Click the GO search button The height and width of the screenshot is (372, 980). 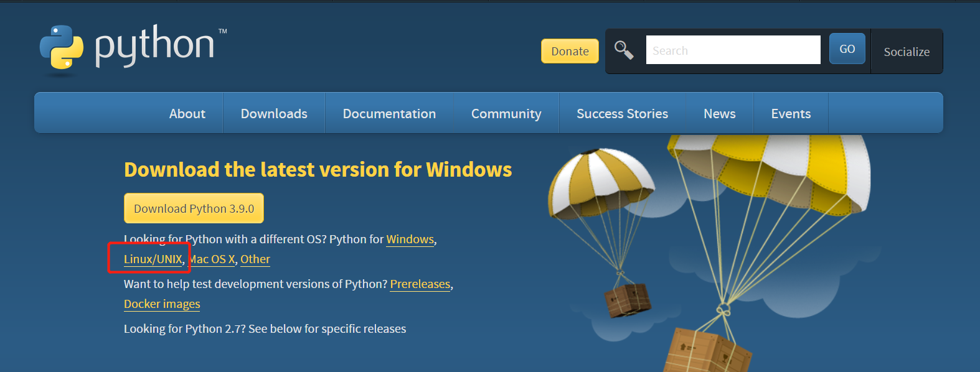tap(847, 49)
